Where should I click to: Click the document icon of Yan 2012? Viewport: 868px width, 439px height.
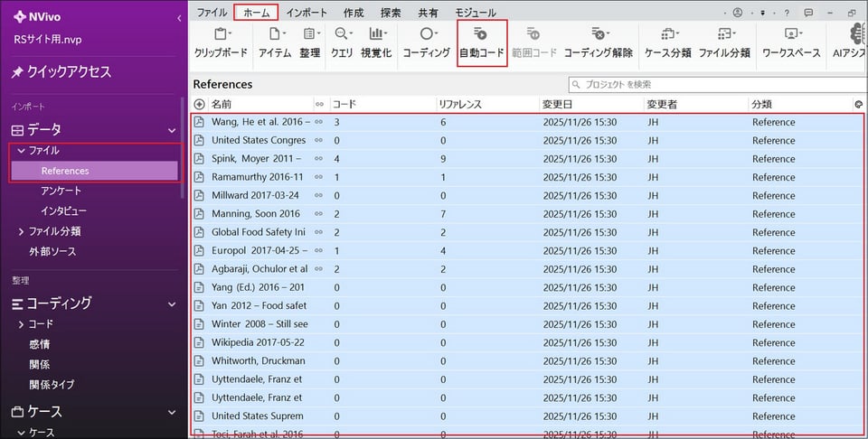[199, 305]
